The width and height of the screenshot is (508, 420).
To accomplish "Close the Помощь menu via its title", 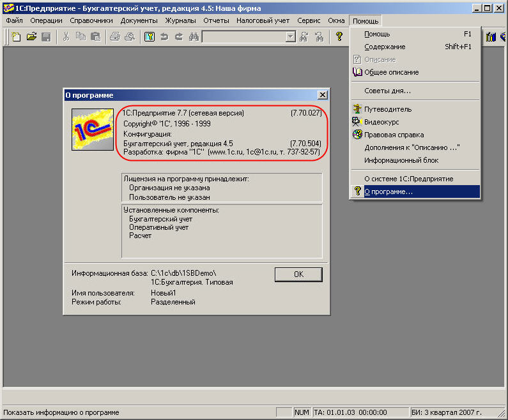I will coord(366,20).
